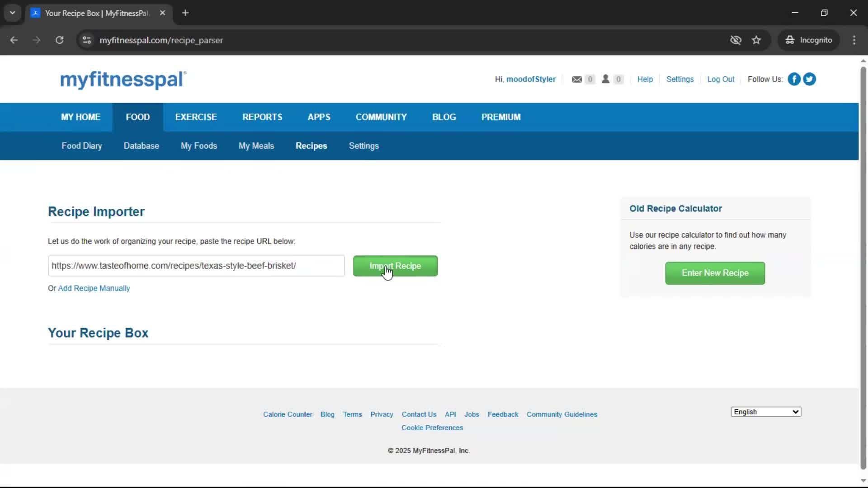868x488 pixels.
Task: Click the Help link in header
Action: pyautogui.click(x=645, y=79)
